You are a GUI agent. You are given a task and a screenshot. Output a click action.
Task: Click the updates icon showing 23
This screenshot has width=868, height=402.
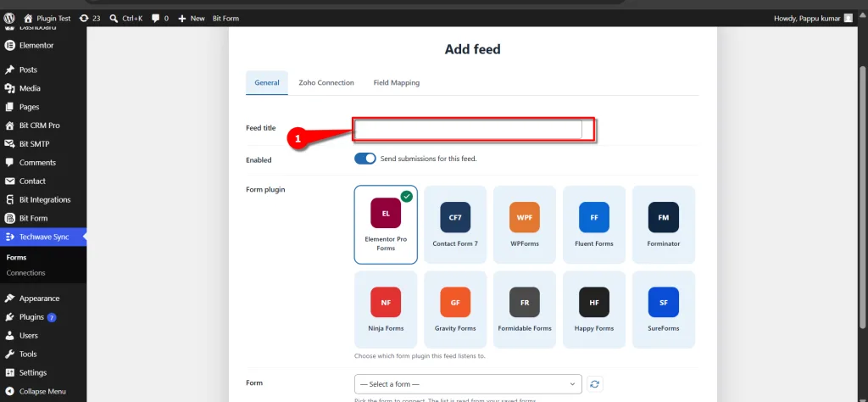coord(89,19)
